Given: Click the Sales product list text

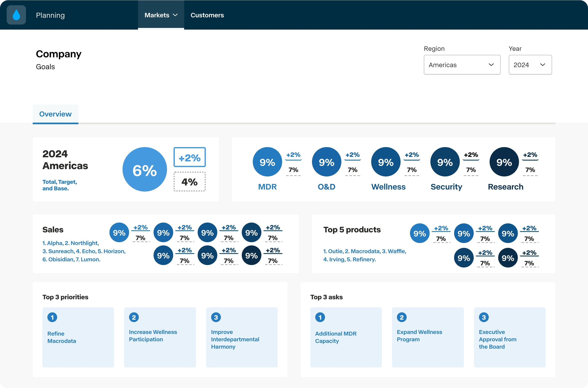Looking at the screenshot, I should [84, 251].
